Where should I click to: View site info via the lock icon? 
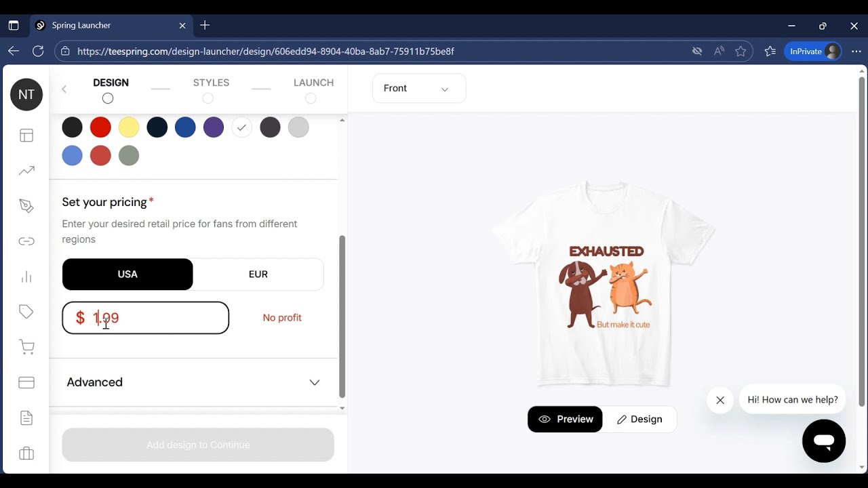tap(65, 52)
